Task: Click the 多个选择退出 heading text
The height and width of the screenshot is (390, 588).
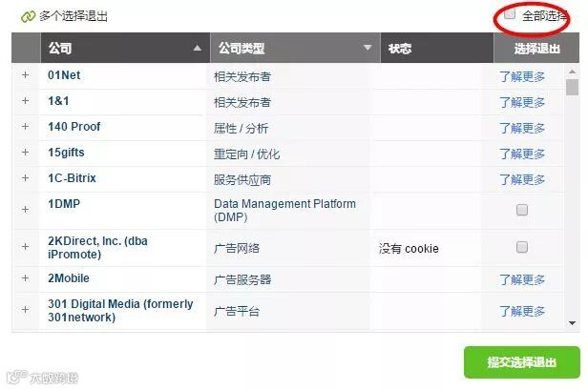Action: point(73,16)
